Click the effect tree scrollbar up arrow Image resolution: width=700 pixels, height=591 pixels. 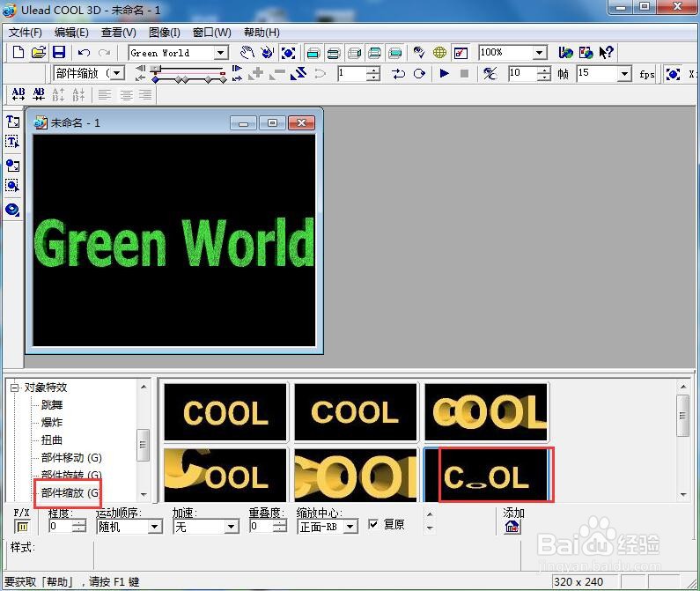144,387
